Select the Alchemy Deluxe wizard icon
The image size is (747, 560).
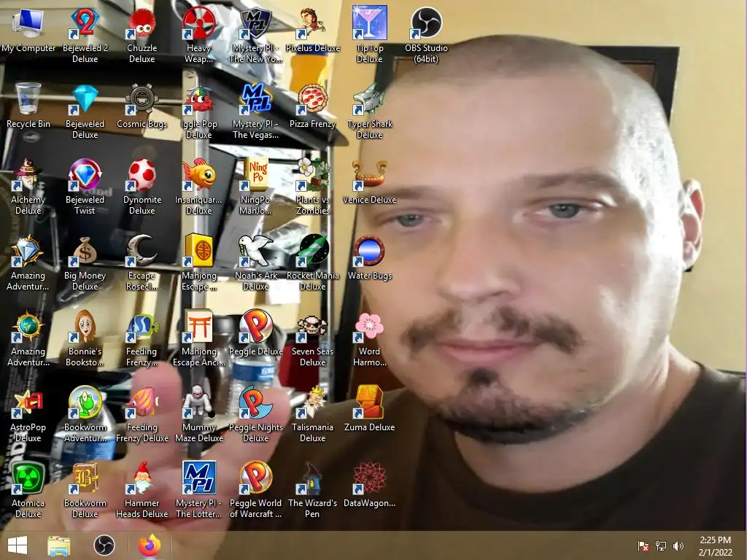tap(28, 187)
